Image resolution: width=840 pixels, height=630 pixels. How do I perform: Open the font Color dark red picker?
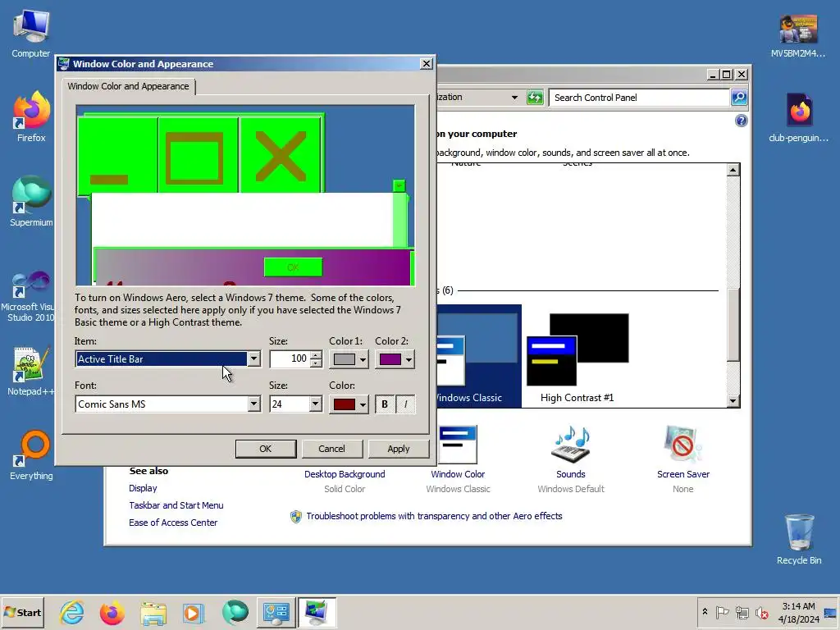(x=349, y=404)
